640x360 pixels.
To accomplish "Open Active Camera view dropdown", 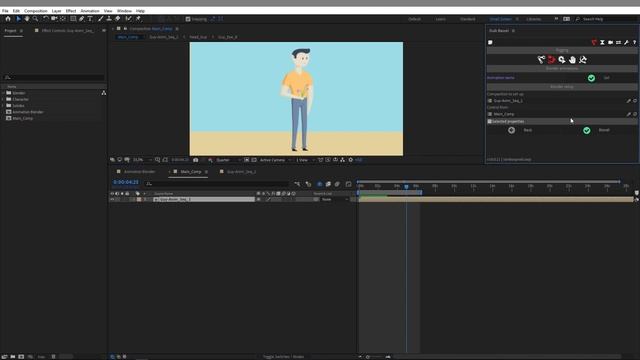I will click(275, 160).
